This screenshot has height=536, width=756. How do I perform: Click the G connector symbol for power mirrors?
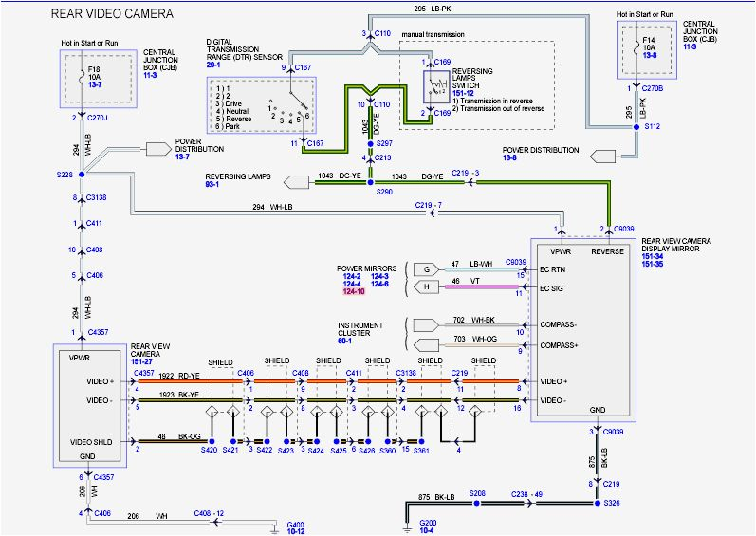tap(427, 269)
